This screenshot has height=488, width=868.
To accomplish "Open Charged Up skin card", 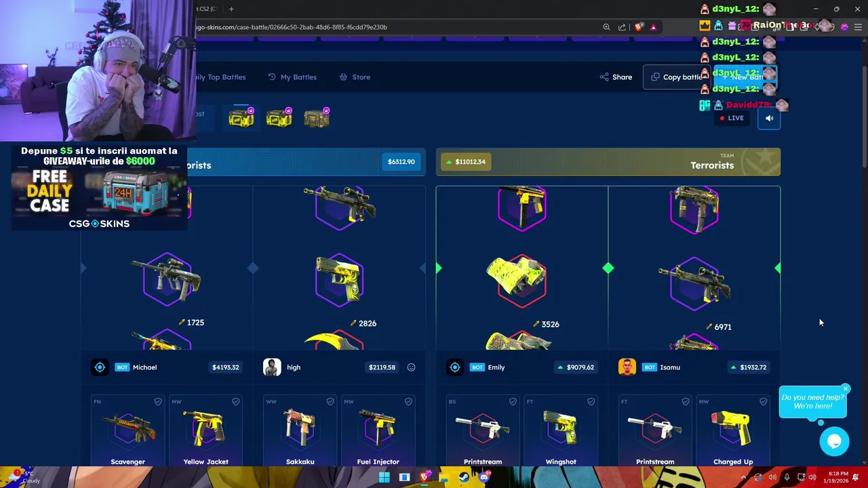I will (x=733, y=431).
